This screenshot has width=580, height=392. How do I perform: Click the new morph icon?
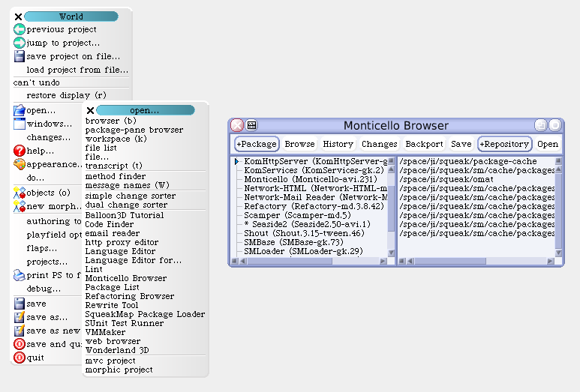20,206
